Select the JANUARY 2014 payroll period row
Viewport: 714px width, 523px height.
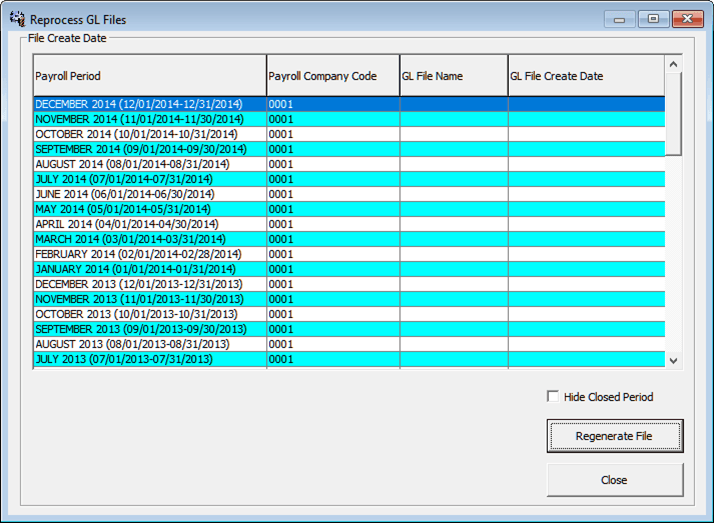click(x=349, y=269)
